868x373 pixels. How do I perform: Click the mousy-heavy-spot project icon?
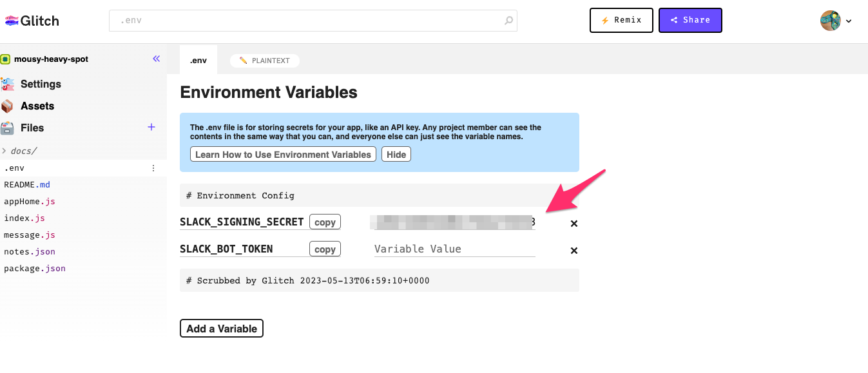point(6,59)
